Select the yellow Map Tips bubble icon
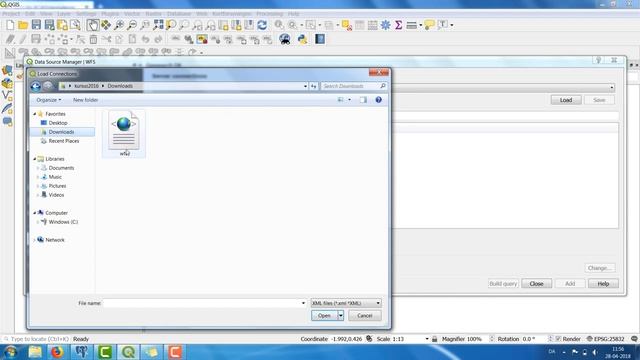 [429, 25]
